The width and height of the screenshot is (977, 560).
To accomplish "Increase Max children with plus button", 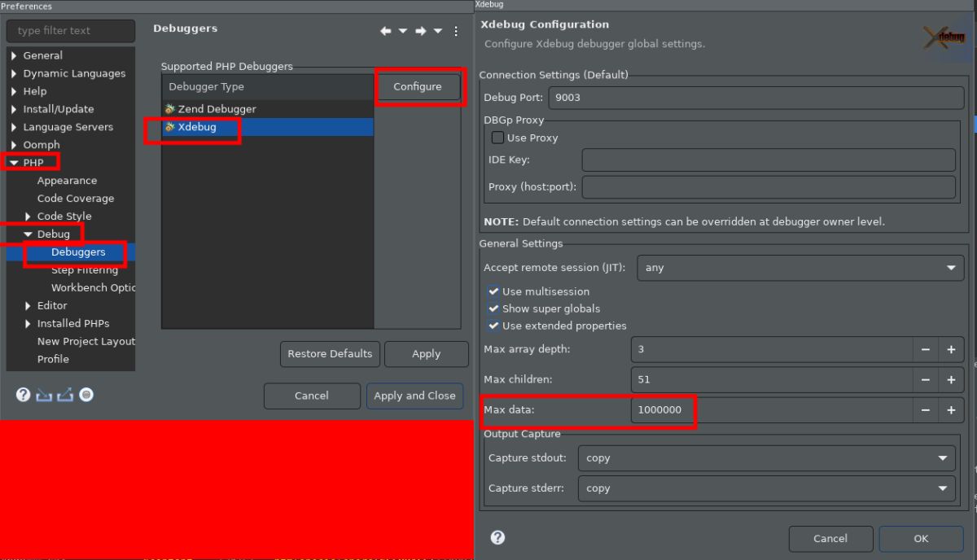I will [951, 379].
